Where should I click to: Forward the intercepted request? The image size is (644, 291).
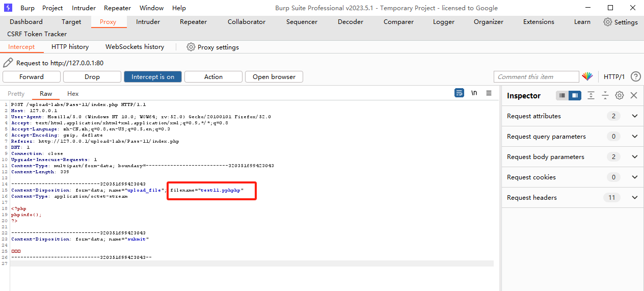point(32,76)
